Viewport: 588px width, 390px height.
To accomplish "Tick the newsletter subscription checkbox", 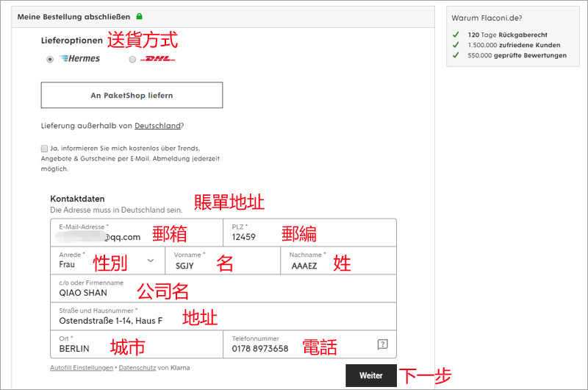I will tap(45, 148).
